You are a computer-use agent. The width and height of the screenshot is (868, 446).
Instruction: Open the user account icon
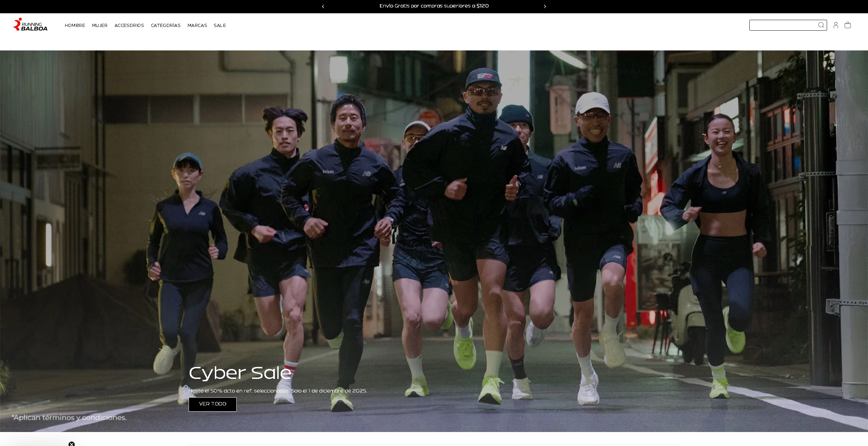(x=836, y=25)
